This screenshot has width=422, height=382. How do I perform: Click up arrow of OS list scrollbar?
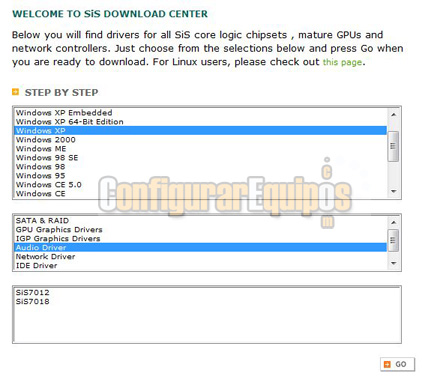pyautogui.click(x=393, y=115)
